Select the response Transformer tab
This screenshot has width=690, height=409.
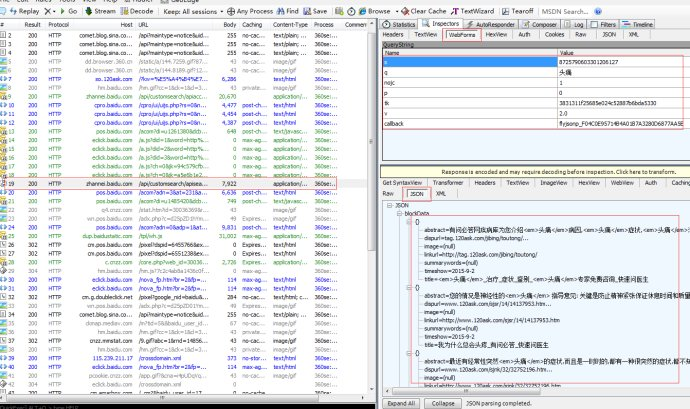448,182
